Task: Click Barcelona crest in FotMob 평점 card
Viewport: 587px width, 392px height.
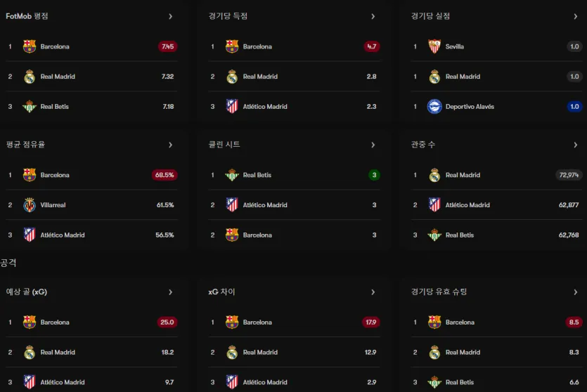Action: [30, 46]
